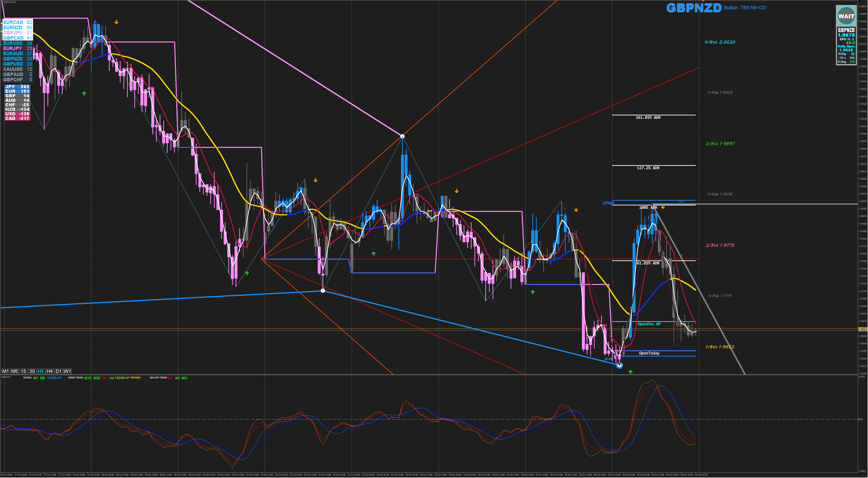Switch chart to H4 timeframe button
Viewport: 868px width, 478px height.
pyautogui.click(x=50, y=371)
